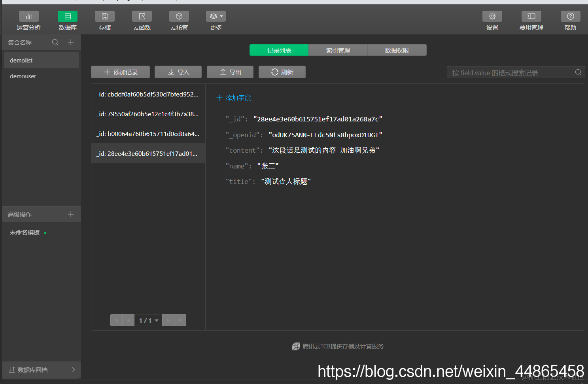Viewport: 588px width, 384px height.
Task: Click the 导入 import button
Action: pyautogui.click(x=178, y=72)
